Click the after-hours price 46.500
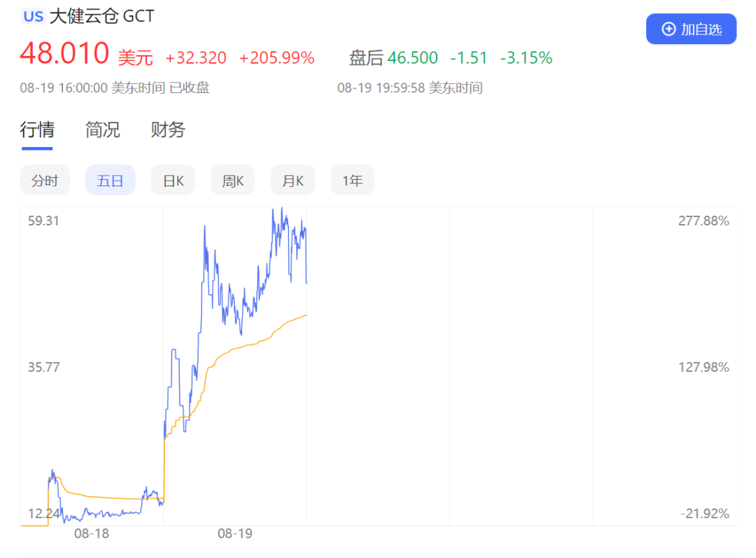 click(x=412, y=58)
